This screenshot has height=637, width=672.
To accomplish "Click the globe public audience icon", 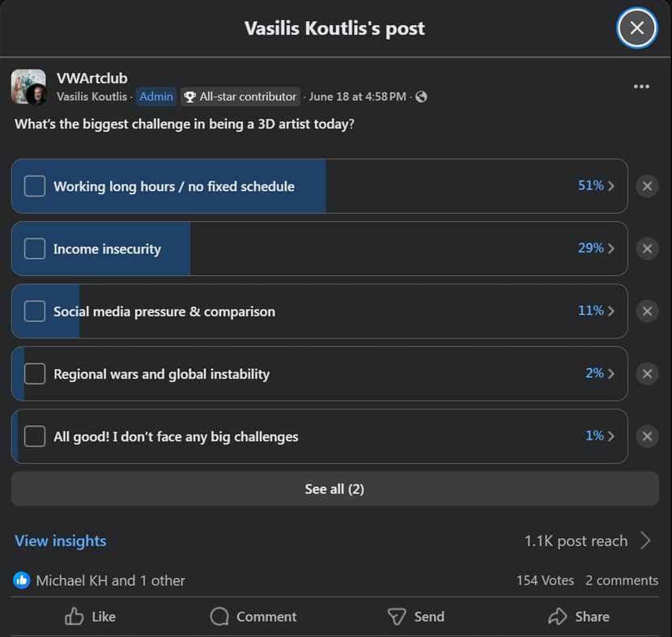I will click(421, 97).
